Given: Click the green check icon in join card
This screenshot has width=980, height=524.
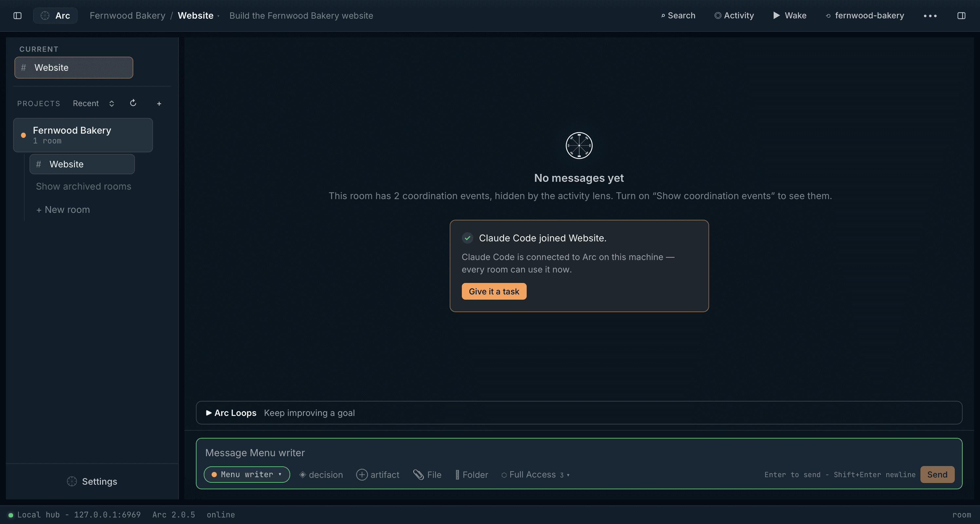Looking at the screenshot, I should click(x=467, y=238).
